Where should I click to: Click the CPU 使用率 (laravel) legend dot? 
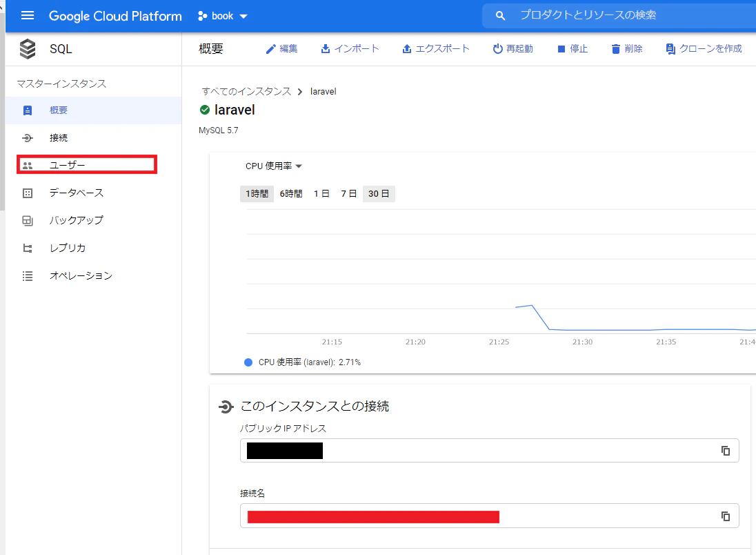click(x=248, y=362)
